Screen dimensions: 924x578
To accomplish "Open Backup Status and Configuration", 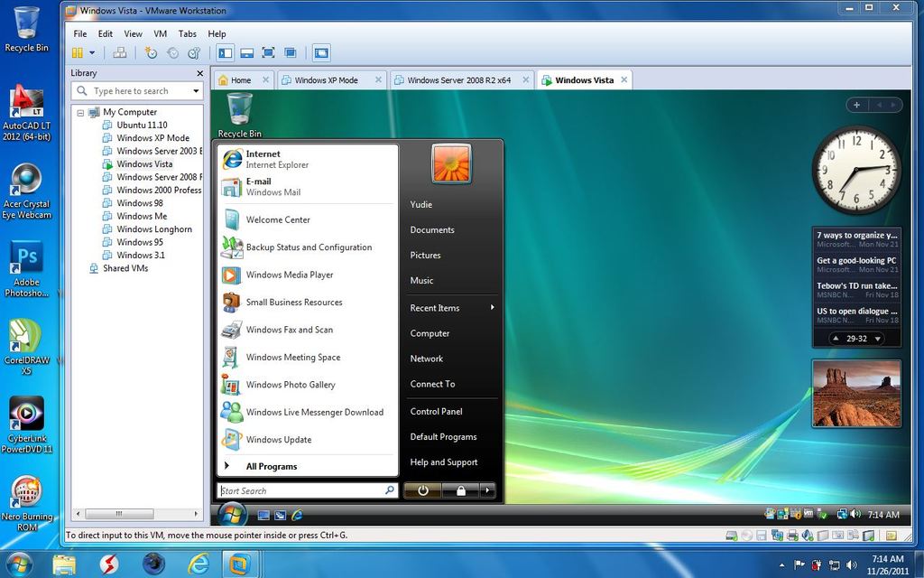I will (x=308, y=247).
